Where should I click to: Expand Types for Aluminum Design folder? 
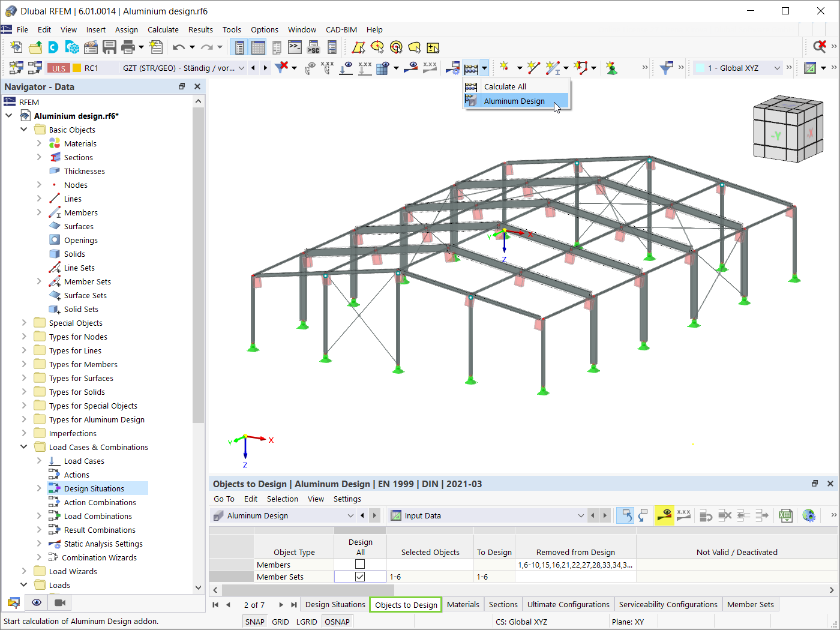point(24,419)
